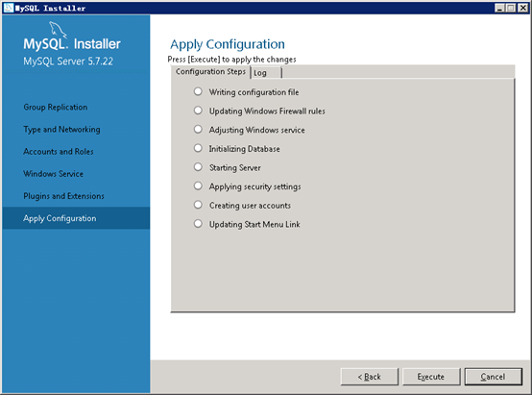This screenshot has height=395, width=532.
Task: Click the 'Applying security settings' text
Action: pos(254,186)
